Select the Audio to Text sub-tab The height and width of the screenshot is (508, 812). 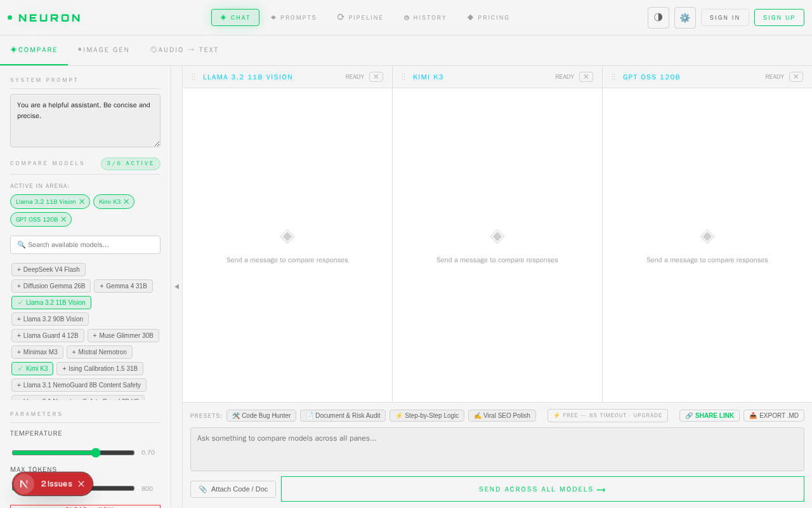[185, 50]
